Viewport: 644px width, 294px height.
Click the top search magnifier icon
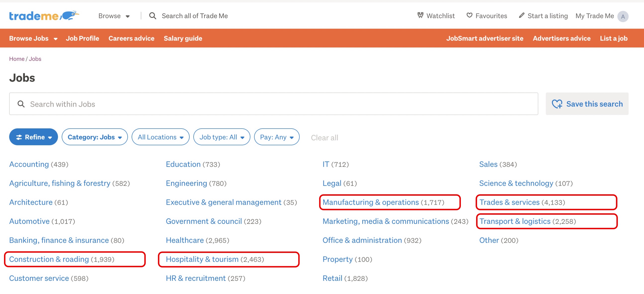[153, 16]
